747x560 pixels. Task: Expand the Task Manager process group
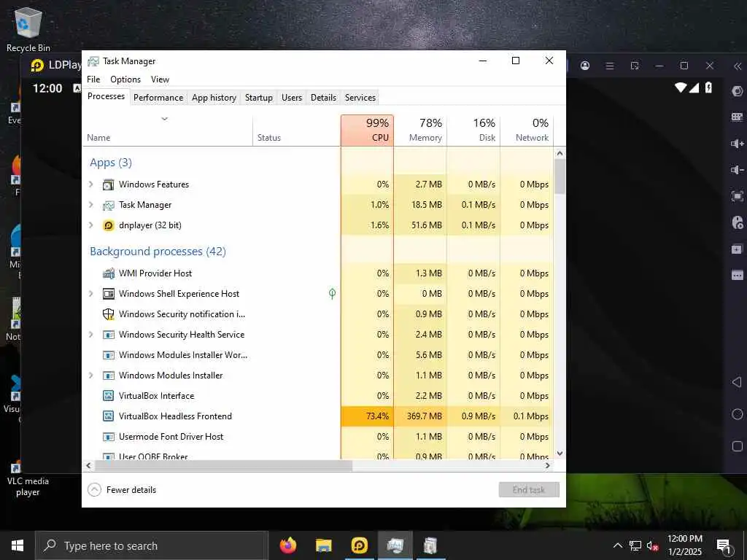[x=91, y=204]
